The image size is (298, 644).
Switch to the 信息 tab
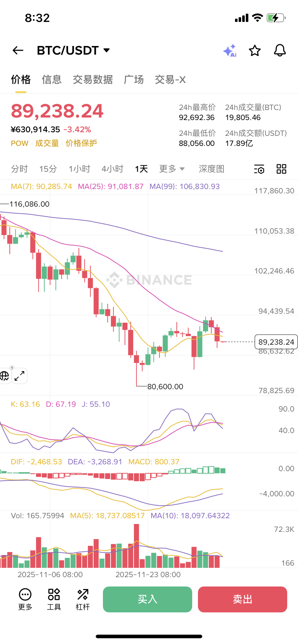52,79
